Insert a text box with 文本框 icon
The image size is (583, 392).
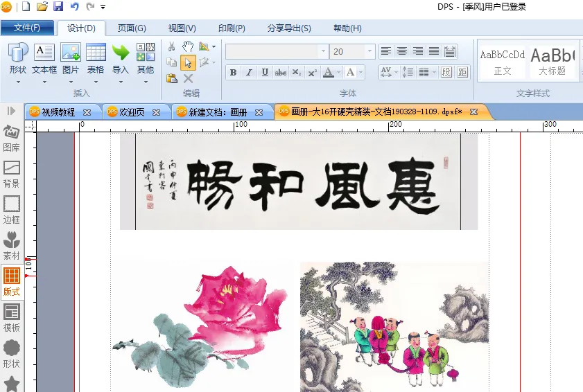(x=44, y=52)
